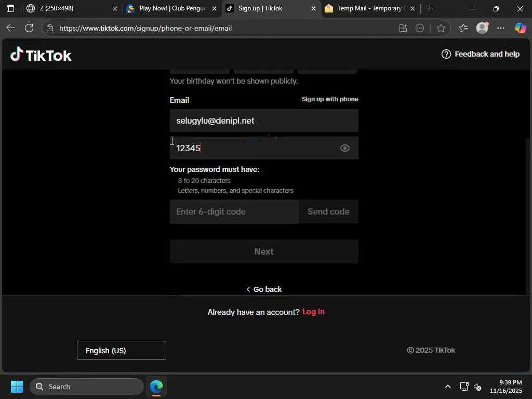
Task: Restore down the browser window
Action: point(496,8)
